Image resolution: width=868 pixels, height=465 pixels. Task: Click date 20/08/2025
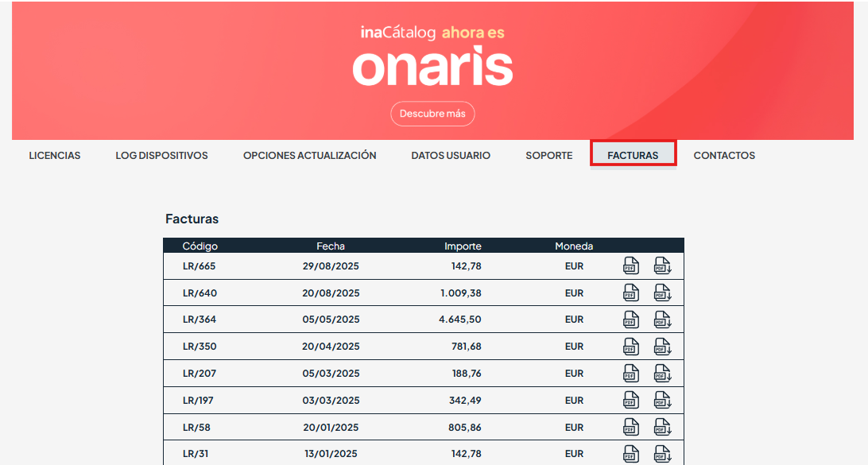pyautogui.click(x=331, y=293)
